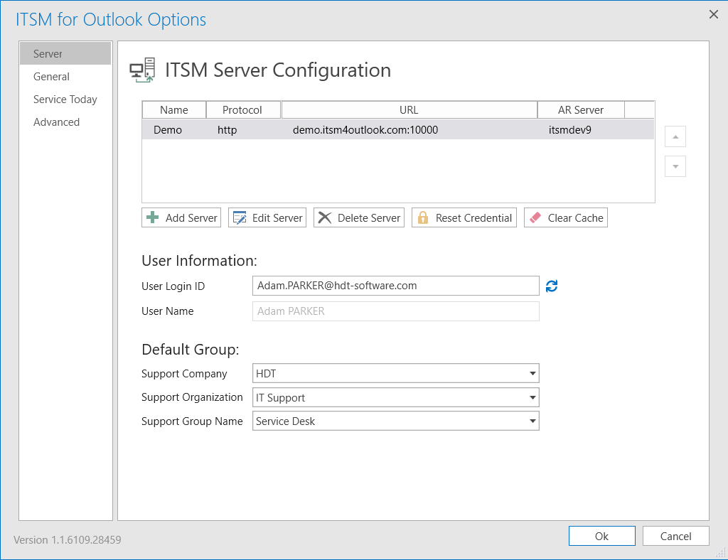Image resolution: width=728 pixels, height=560 pixels.
Task: Open the Support Group Name dropdown
Action: [532, 421]
